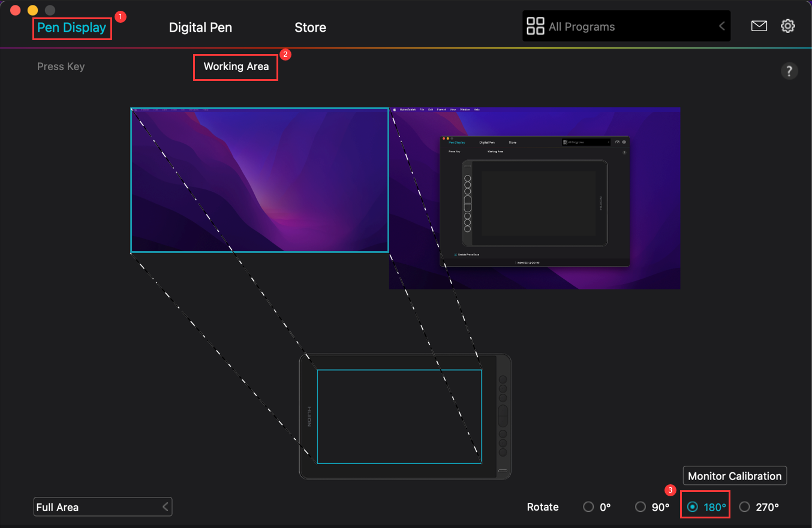Viewport: 812px width, 528px height.
Task: Click the Monitor Calibration button
Action: 735,475
